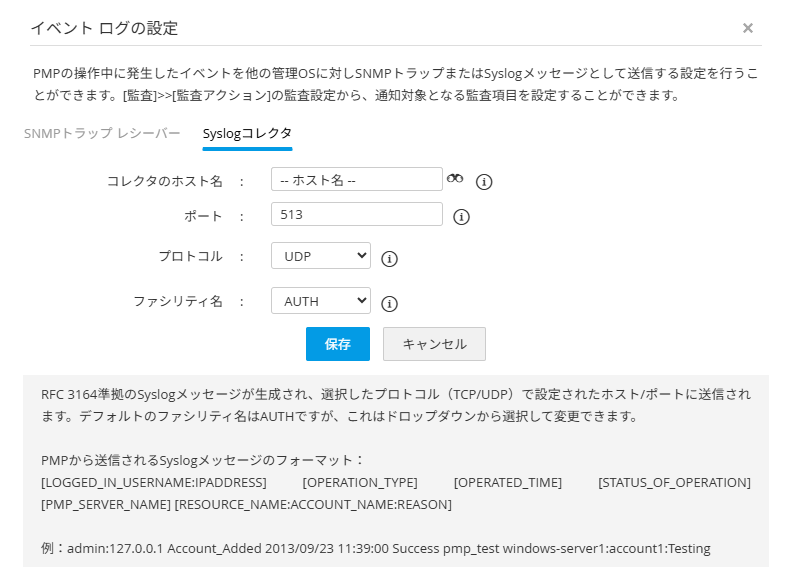Switch to the SNMPトラップ レシーバー tab
Screen dimensions: 789x581
tap(102, 133)
